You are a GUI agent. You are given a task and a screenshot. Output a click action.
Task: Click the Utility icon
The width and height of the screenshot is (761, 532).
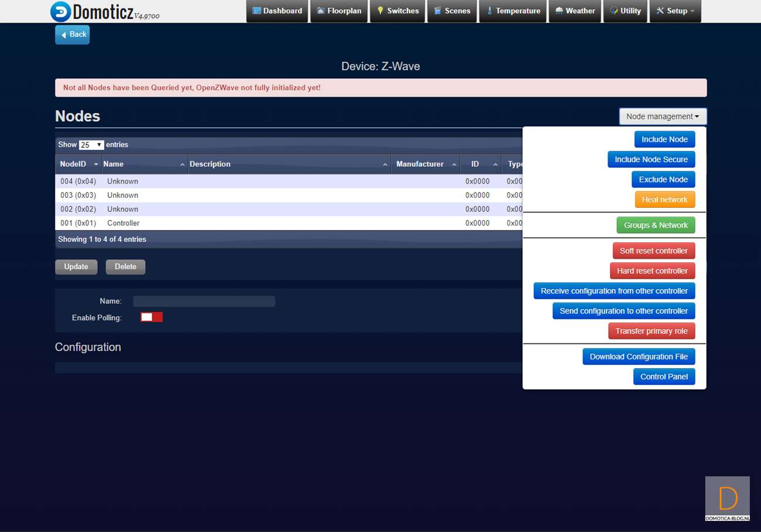(x=614, y=11)
